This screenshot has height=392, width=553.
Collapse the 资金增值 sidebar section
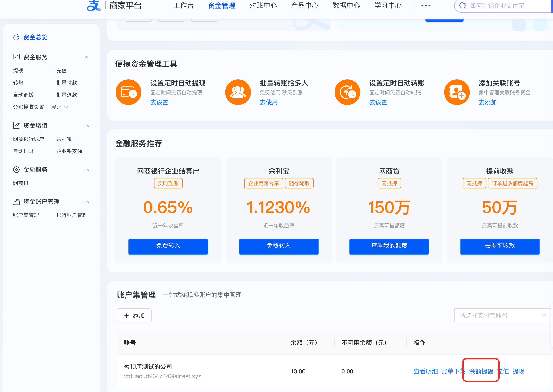[x=87, y=125]
